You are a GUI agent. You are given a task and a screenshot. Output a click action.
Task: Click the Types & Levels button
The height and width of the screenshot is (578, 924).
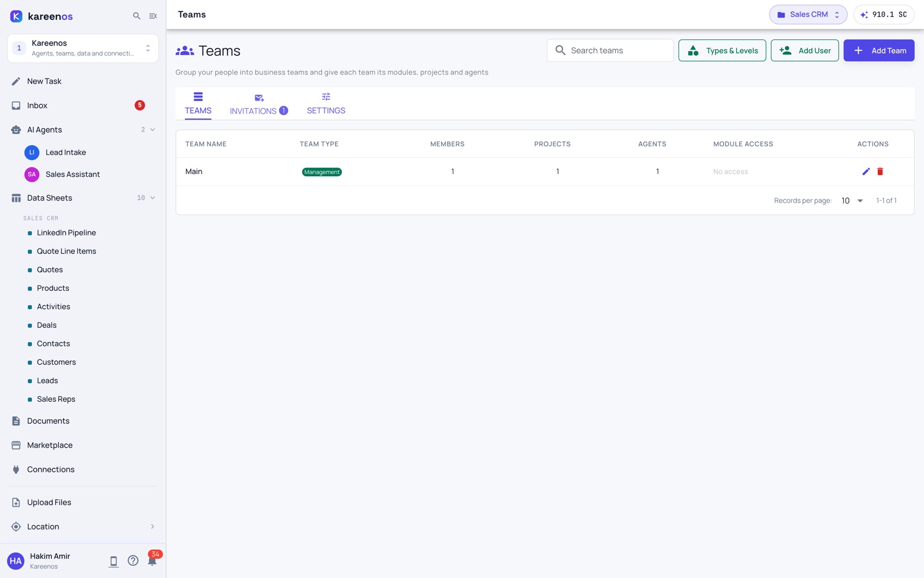(x=722, y=51)
